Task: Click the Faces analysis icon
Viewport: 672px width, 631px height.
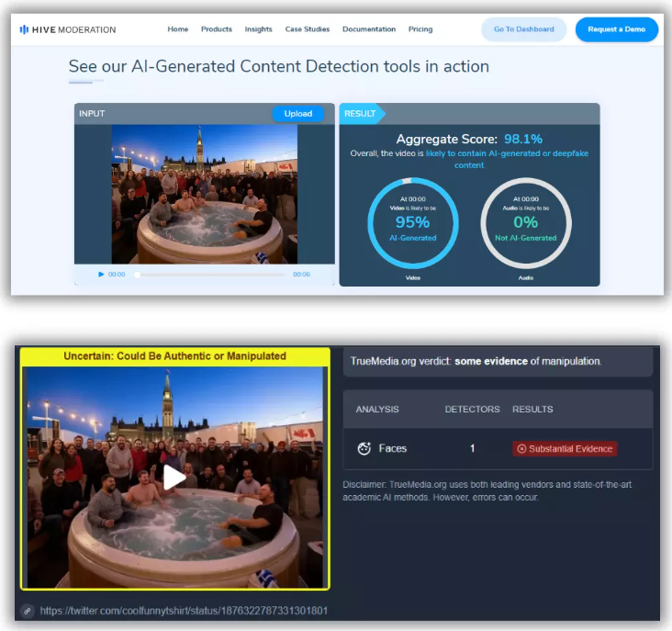Action: tap(364, 448)
